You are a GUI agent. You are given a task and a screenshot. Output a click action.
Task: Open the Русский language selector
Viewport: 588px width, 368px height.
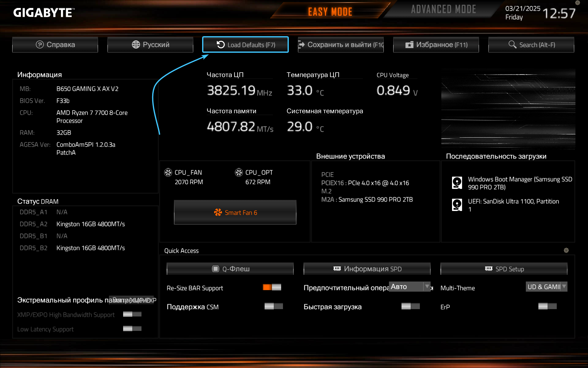150,45
